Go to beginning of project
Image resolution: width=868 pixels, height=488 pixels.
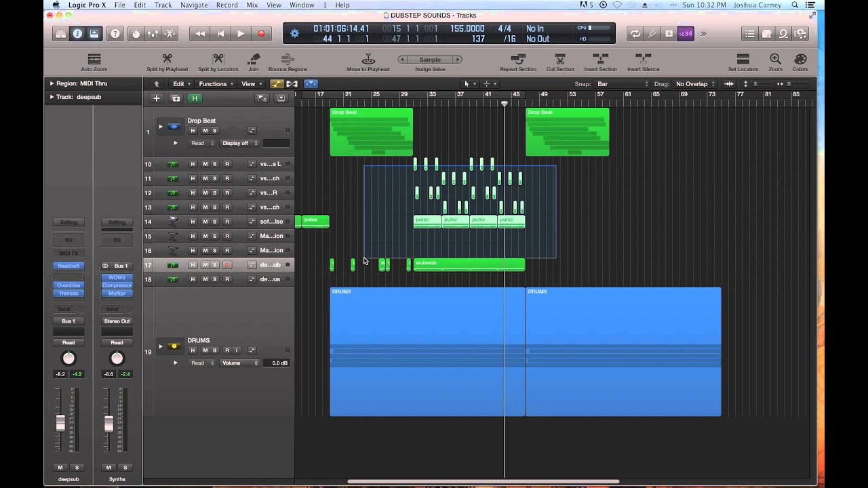[x=220, y=33]
